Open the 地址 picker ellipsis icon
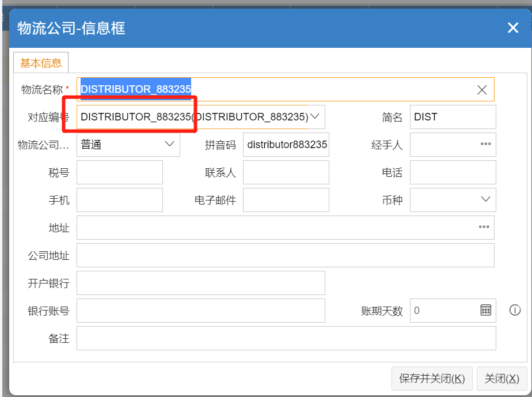Screen dimensions: 532x397 (x=484, y=227)
